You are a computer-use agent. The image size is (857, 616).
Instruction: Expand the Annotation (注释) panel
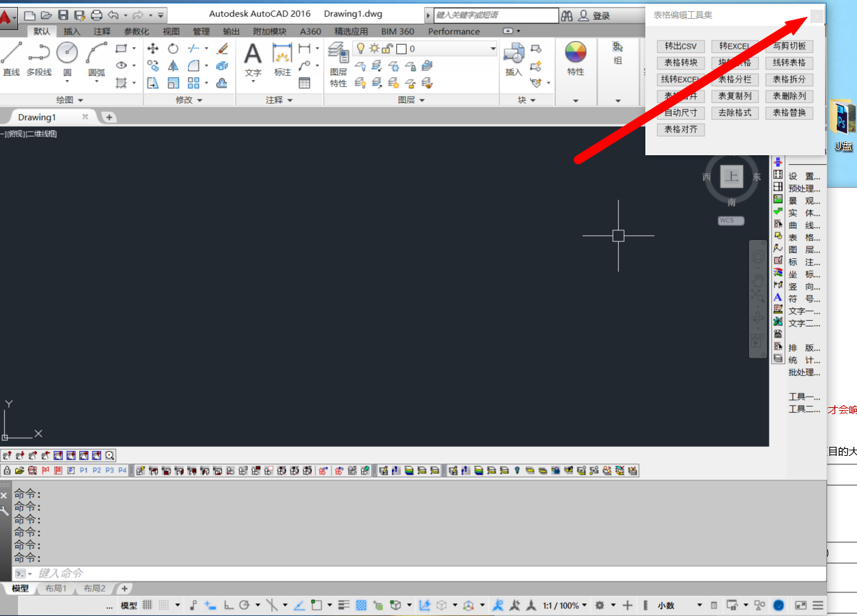pos(280,100)
